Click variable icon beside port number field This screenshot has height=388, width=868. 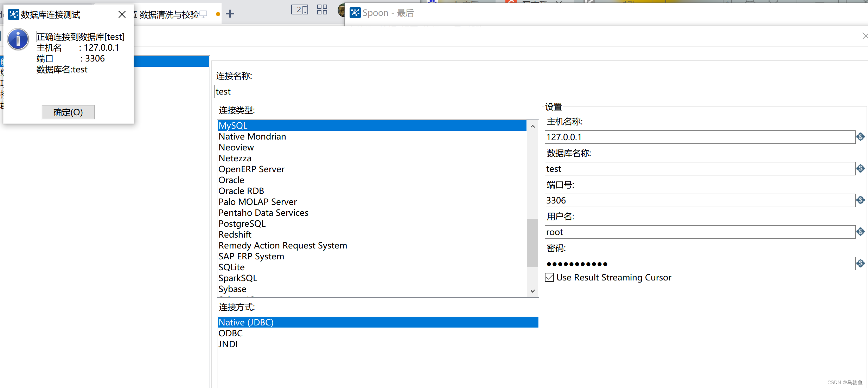pos(861,200)
